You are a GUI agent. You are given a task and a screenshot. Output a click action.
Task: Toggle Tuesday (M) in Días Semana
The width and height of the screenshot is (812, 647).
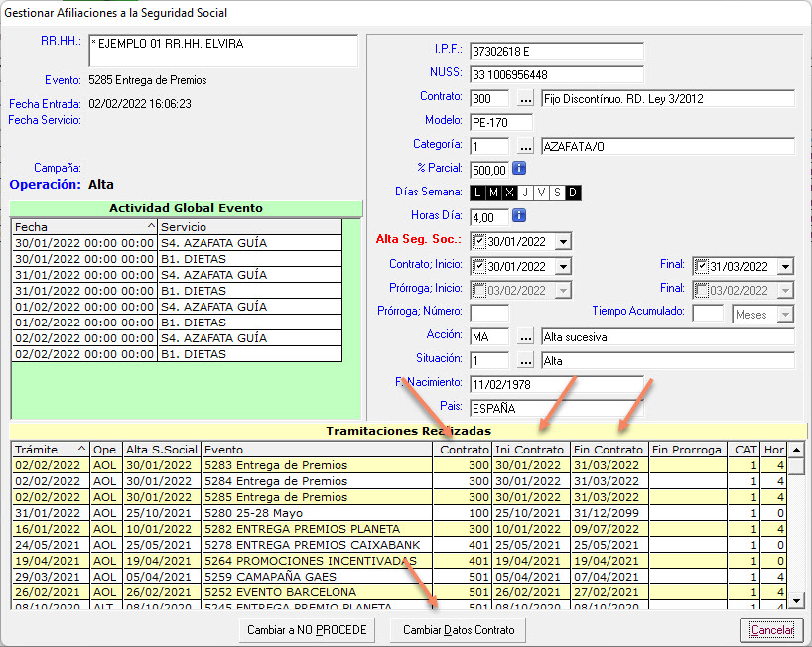[493, 193]
